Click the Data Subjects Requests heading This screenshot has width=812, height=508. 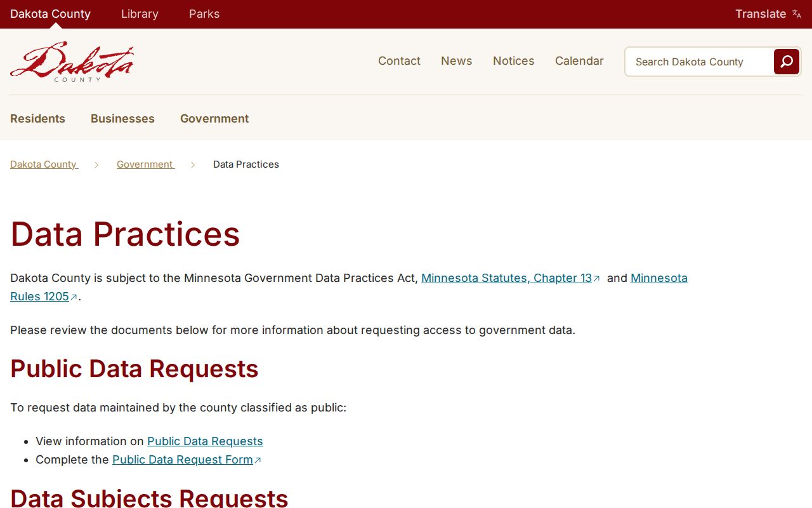149,497
